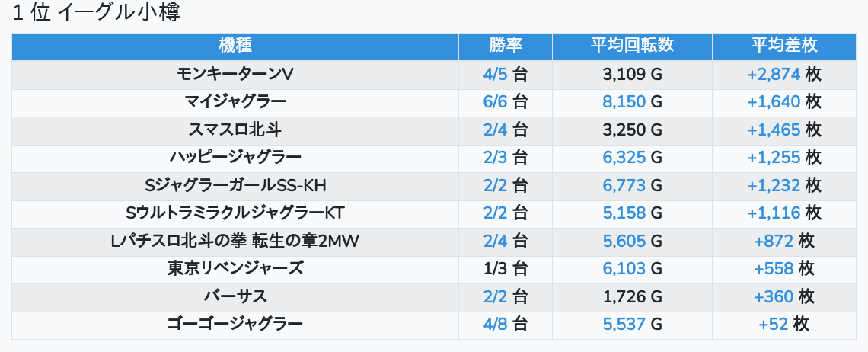Click the 6/6 win rate link for マイジャグラー

tap(495, 102)
